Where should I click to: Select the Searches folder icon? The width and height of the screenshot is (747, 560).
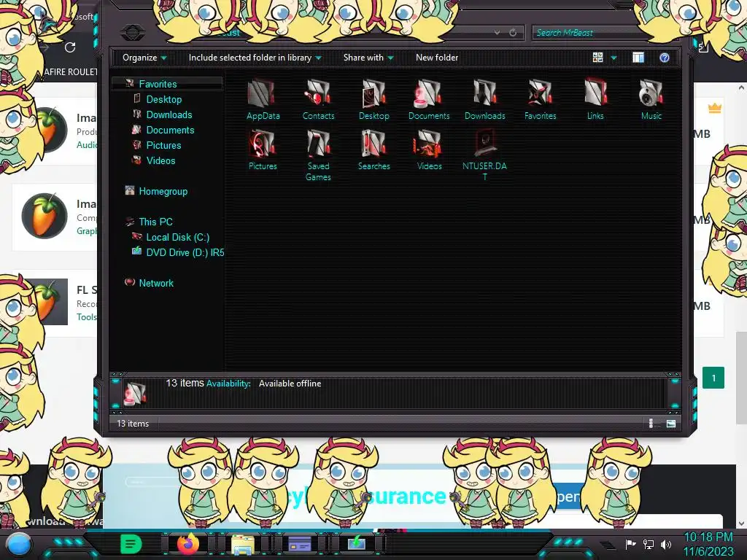374,144
